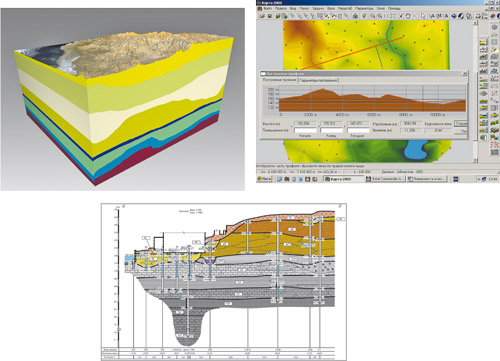The height and width of the screenshot is (361, 500).
Task: Click the Сохранить button in profile dialog
Action: [462, 124]
